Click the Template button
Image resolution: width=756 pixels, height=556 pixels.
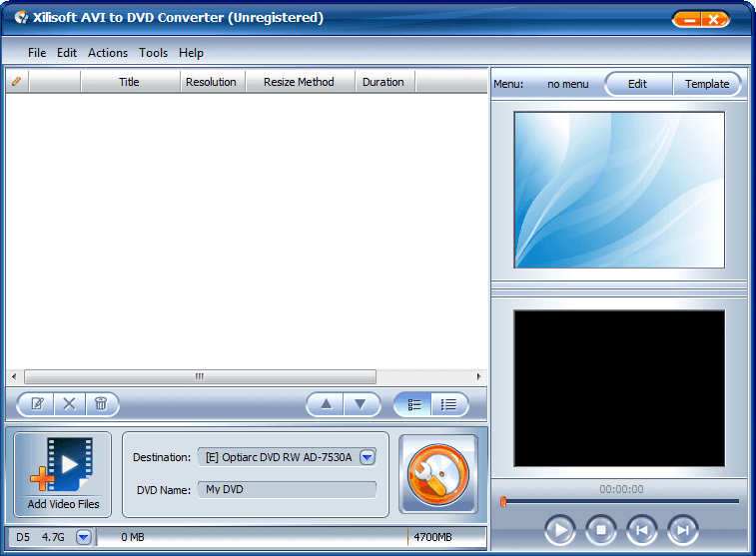[x=707, y=84]
